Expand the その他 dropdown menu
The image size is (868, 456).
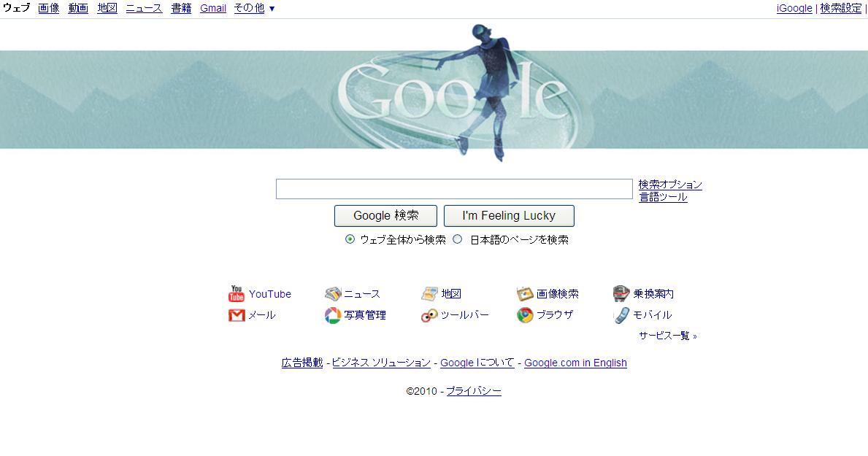point(254,8)
